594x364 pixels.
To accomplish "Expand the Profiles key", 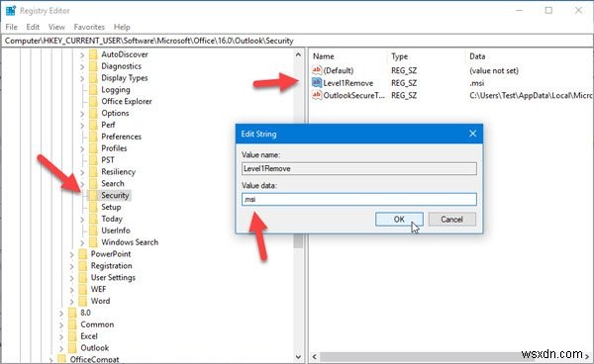I will point(82,148).
